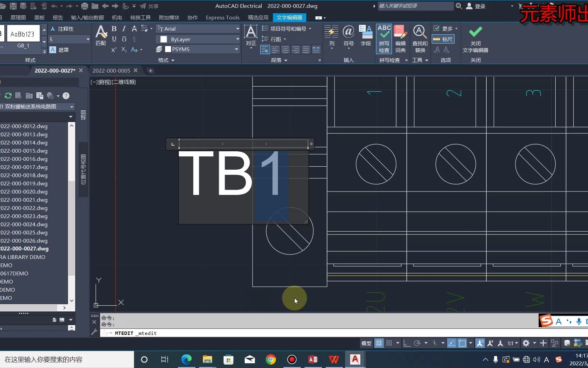Refresh the project drawing list in sidebar

[7, 96]
